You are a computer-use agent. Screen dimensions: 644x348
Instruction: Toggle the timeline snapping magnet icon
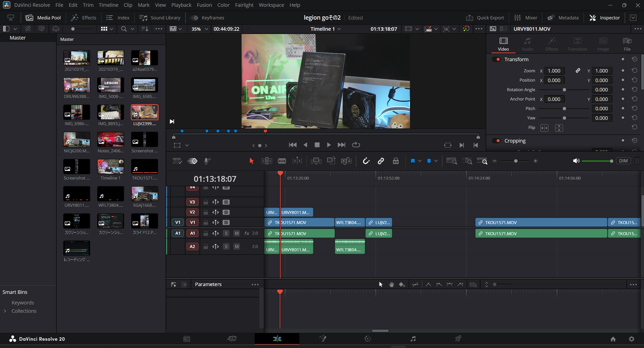366,161
